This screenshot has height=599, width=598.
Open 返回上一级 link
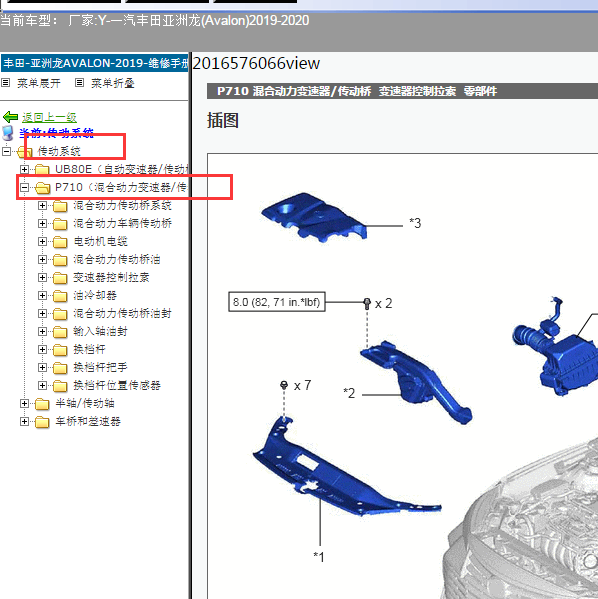(x=49, y=117)
